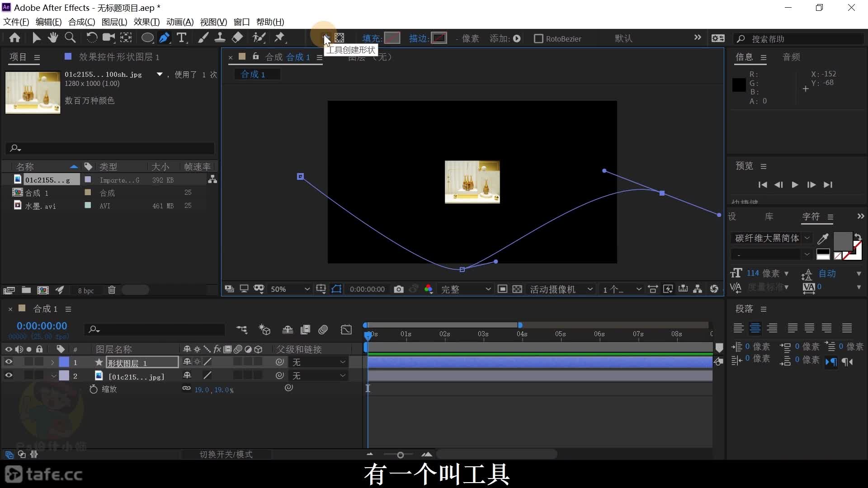This screenshot has height=488, width=868.
Task: Select the Roto Brush tool
Action: coord(259,38)
